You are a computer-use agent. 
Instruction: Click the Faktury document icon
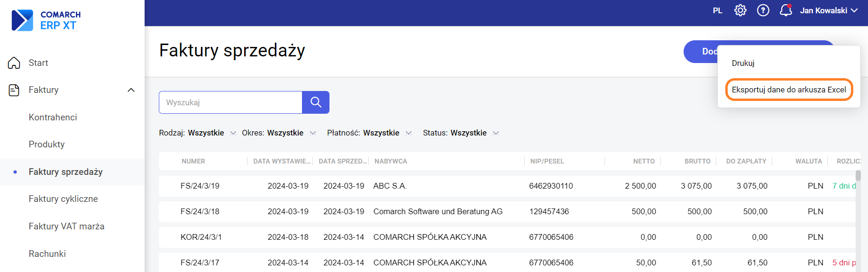tap(14, 90)
